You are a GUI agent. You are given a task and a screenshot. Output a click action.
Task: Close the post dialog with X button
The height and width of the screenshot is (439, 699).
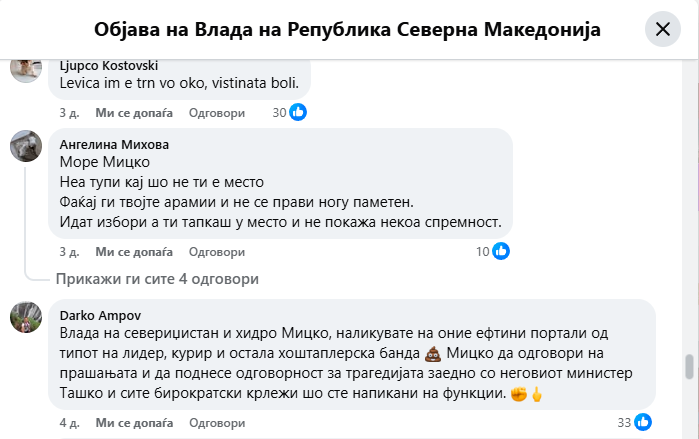point(662,30)
